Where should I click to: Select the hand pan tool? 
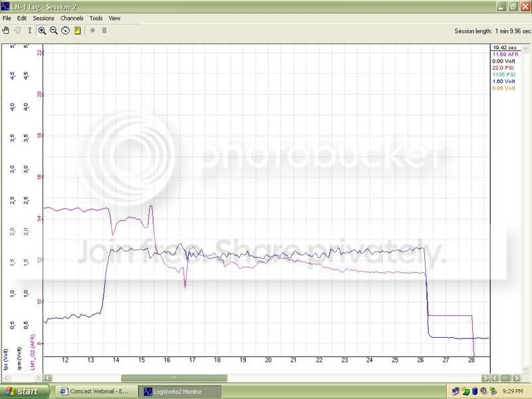pyautogui.click(x=7, y=31)
